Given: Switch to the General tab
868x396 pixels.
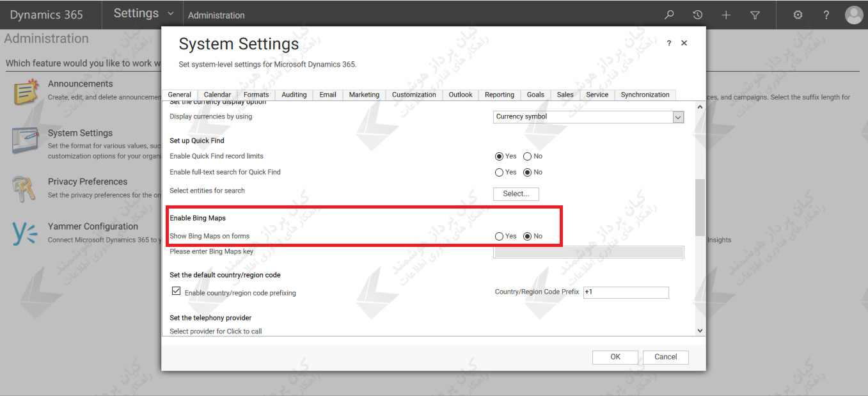Looking at the screenshot, I should coord(180,95).
